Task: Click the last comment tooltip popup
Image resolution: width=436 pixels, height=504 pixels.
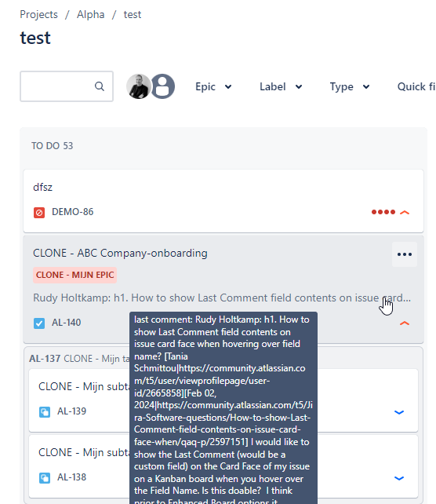Action: pos(223,407)
